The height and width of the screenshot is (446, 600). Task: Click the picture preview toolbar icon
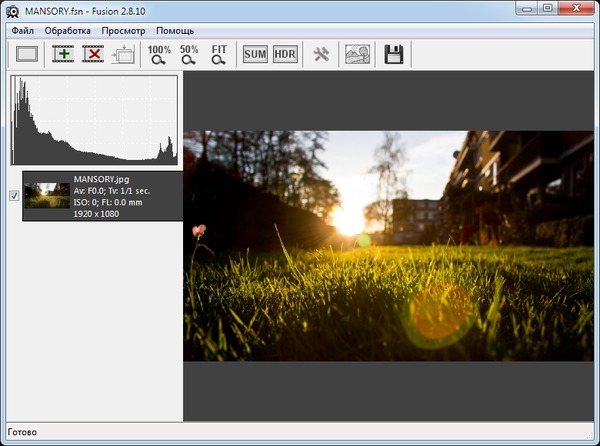[357, 54]
